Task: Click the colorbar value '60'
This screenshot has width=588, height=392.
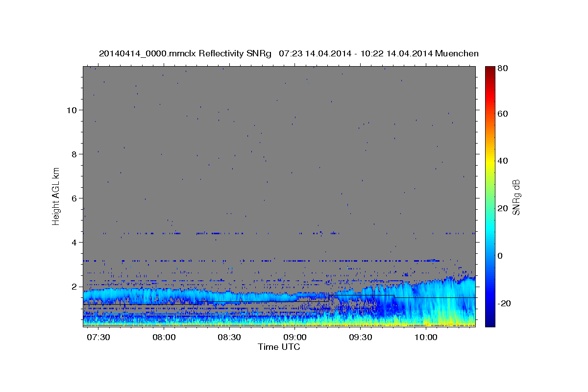Action: [503, 114]
